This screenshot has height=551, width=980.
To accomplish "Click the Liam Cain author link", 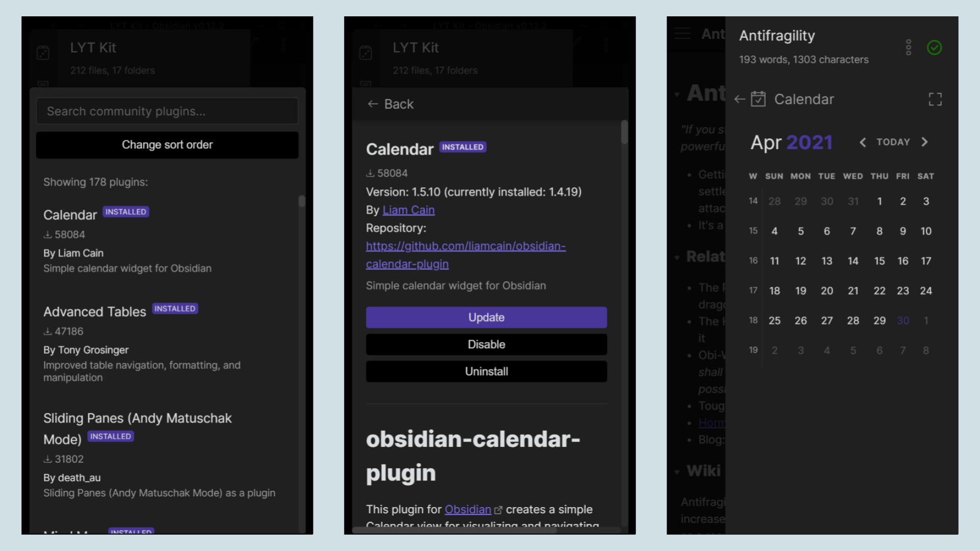I will click(408, 209).
